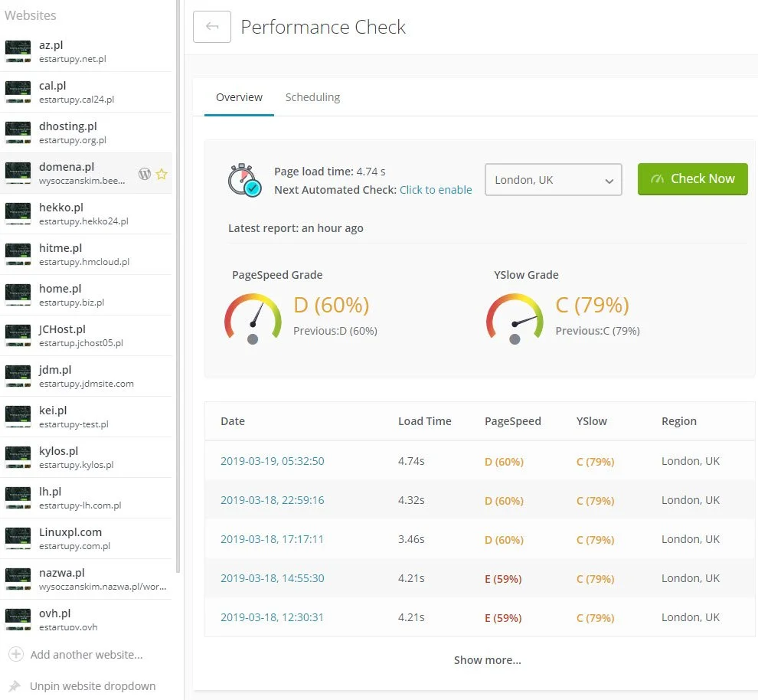Screen dimensions: 758x700
Task: Open report 2019-03-19, 05:32:50
Action: click(272, 461)
